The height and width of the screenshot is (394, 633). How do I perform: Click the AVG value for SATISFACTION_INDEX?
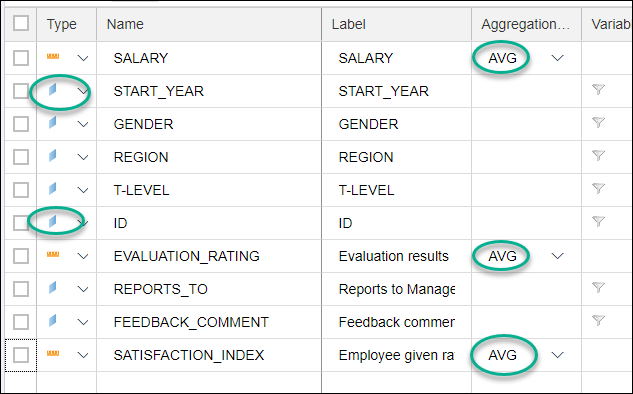pos(502,355)
